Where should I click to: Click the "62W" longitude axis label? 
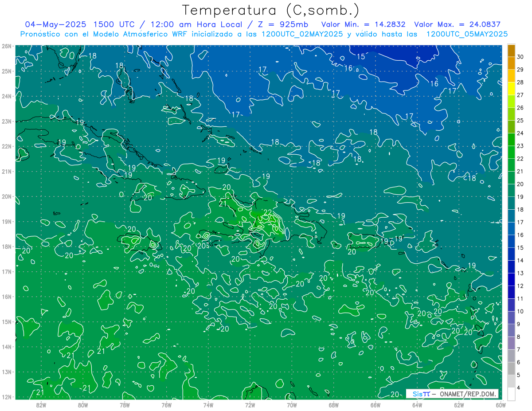click(x=459, y=404)
